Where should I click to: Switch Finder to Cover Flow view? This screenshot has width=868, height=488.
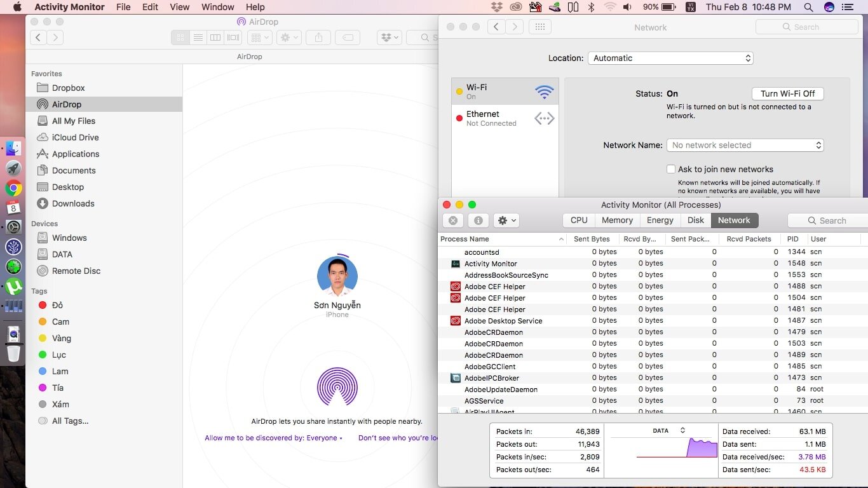[x=233, y=37]
